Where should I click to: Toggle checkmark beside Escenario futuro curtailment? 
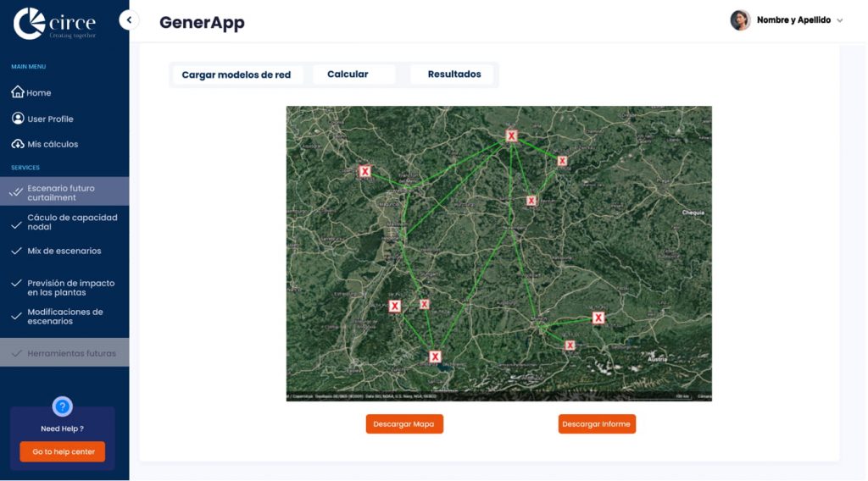(15, 193)
